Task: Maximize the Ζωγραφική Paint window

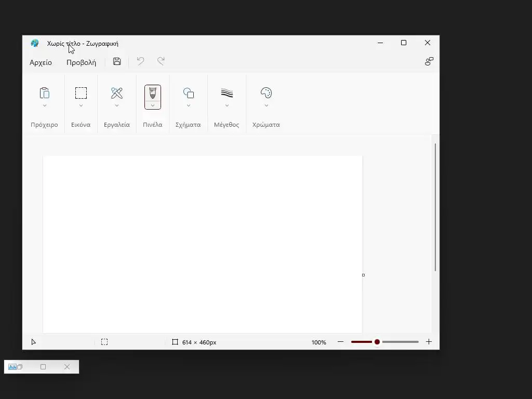Action: (404, 43)
